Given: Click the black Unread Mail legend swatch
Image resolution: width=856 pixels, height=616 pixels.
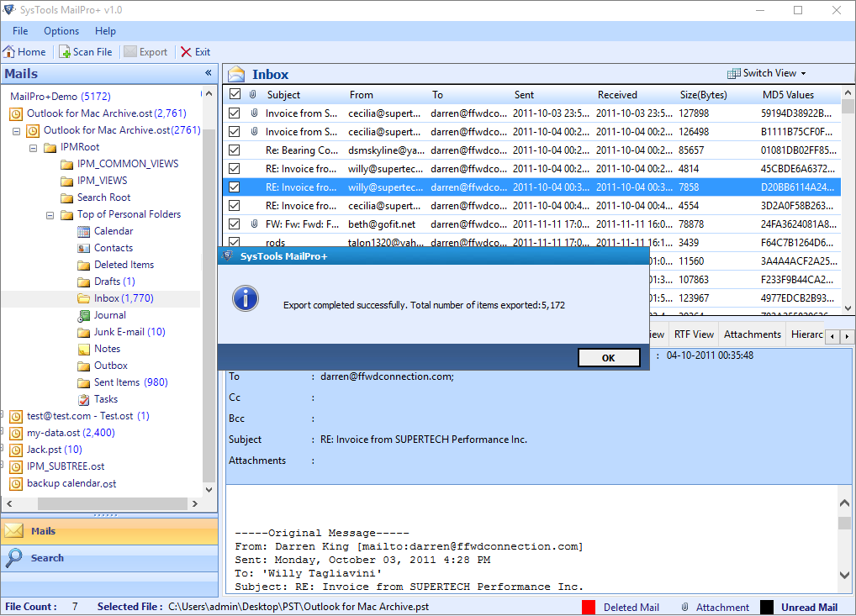Looking at the screenshot, I should [x=767, y=608].
